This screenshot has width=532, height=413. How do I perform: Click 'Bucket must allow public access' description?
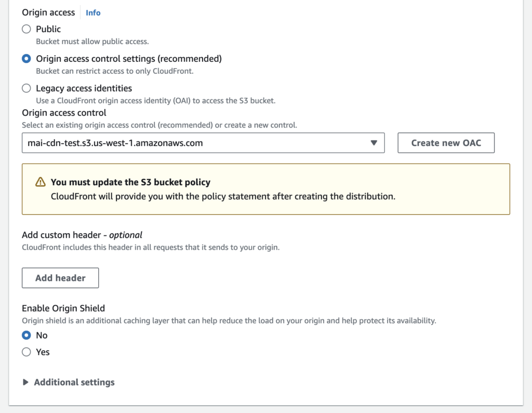92,41
